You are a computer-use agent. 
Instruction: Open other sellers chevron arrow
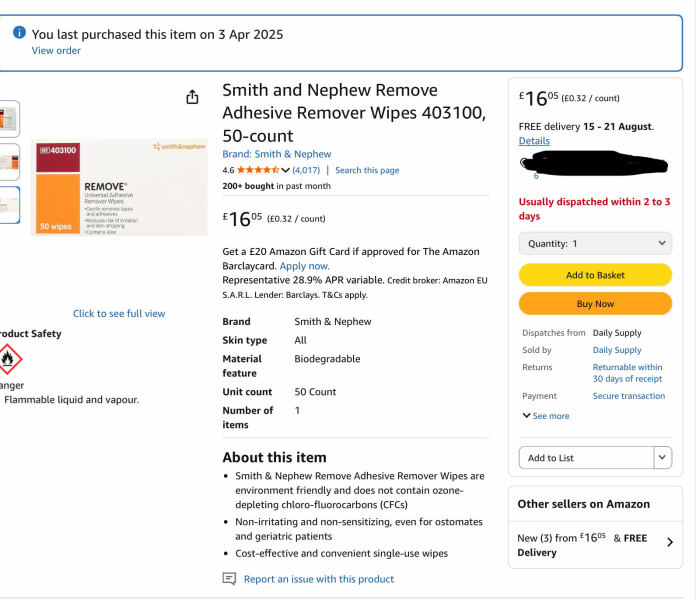670,542
